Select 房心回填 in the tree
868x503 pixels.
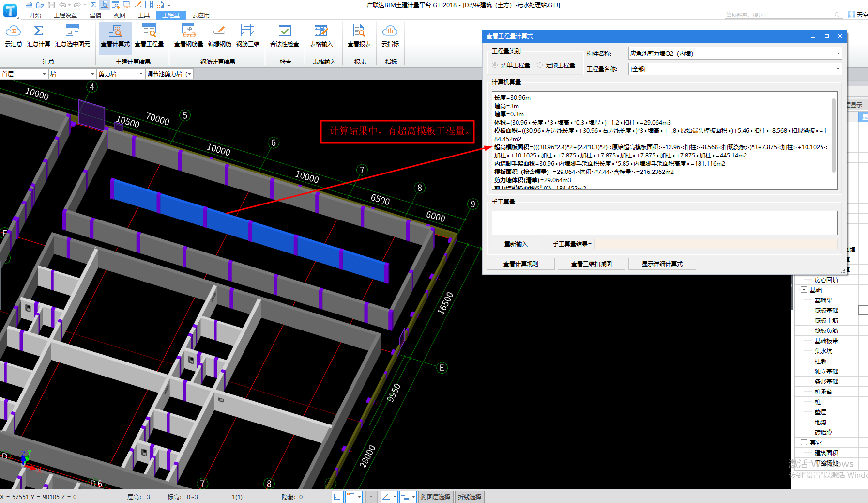826,280
